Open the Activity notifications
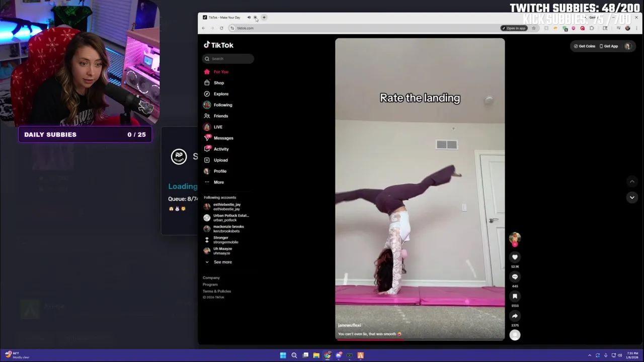This screenshot has height=362, width=644. tap(217, 149)
